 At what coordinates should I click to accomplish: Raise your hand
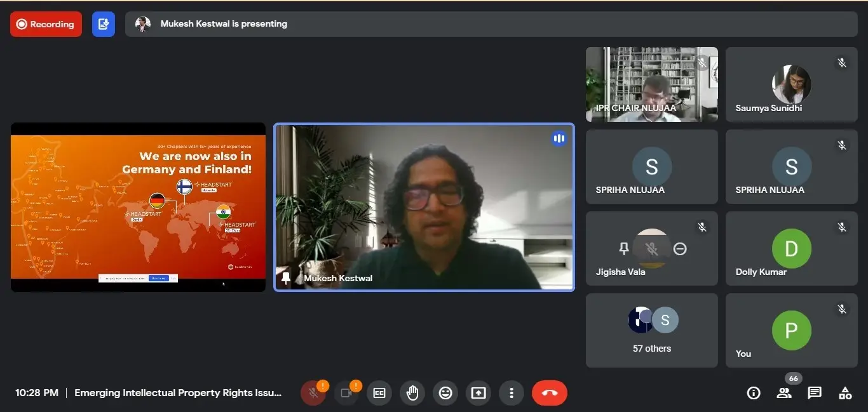click(x=412, y=393)
